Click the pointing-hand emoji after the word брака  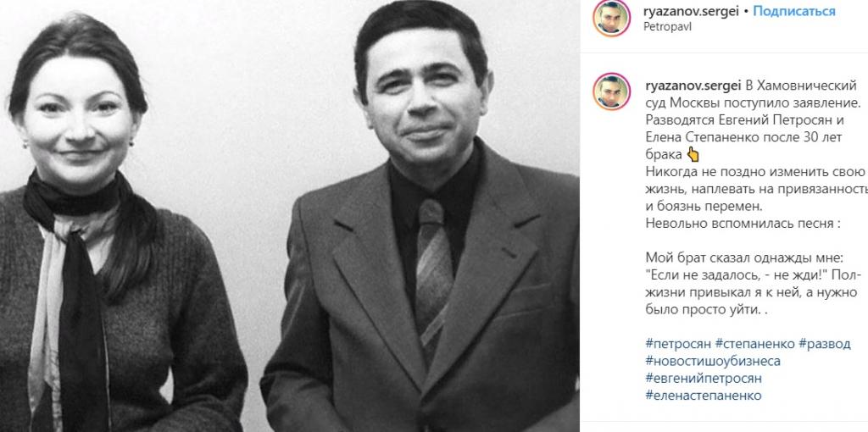point(693,154)
